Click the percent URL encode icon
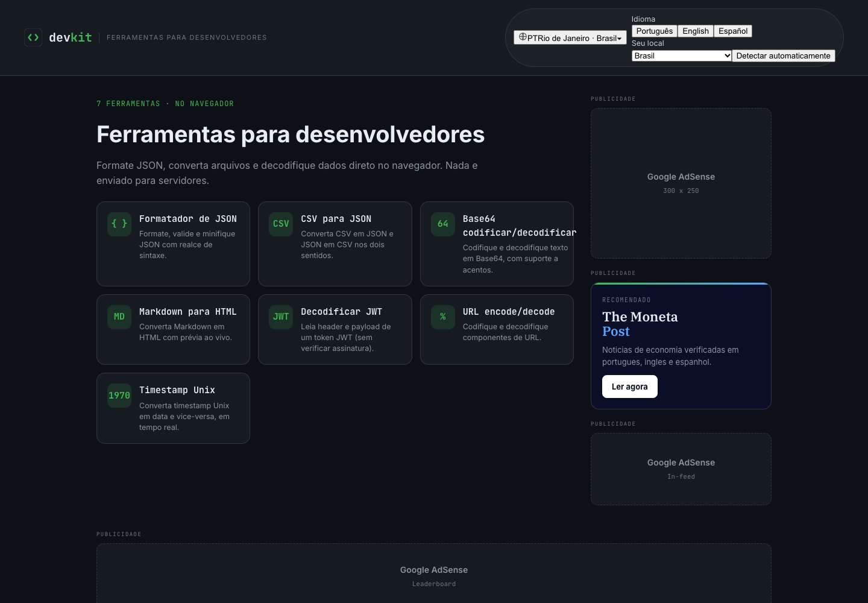 (443, 317)
